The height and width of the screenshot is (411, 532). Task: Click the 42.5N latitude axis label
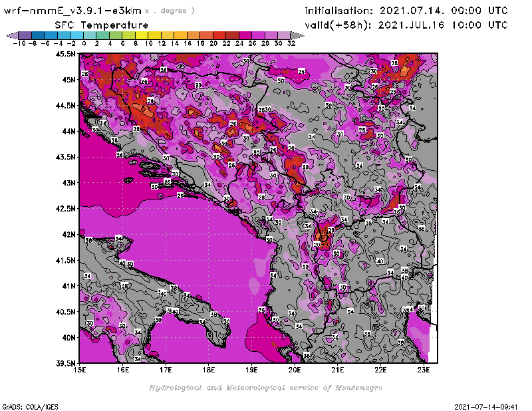point(65,208)
